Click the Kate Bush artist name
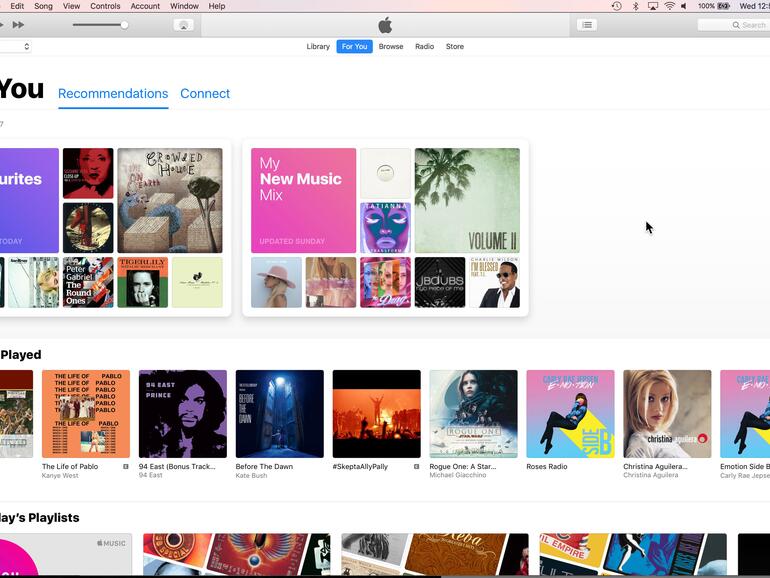Screen dimensions: 770x578 click(251, 475)
